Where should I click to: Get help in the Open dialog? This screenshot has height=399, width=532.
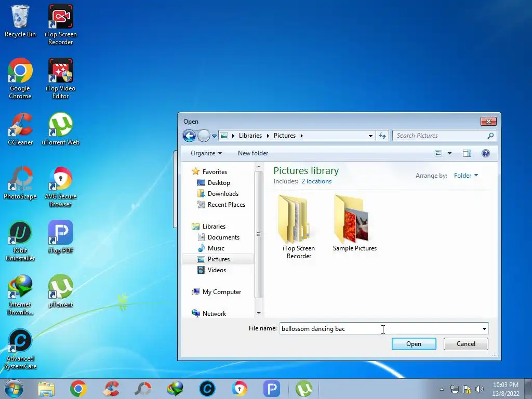(x=486, y=153)
